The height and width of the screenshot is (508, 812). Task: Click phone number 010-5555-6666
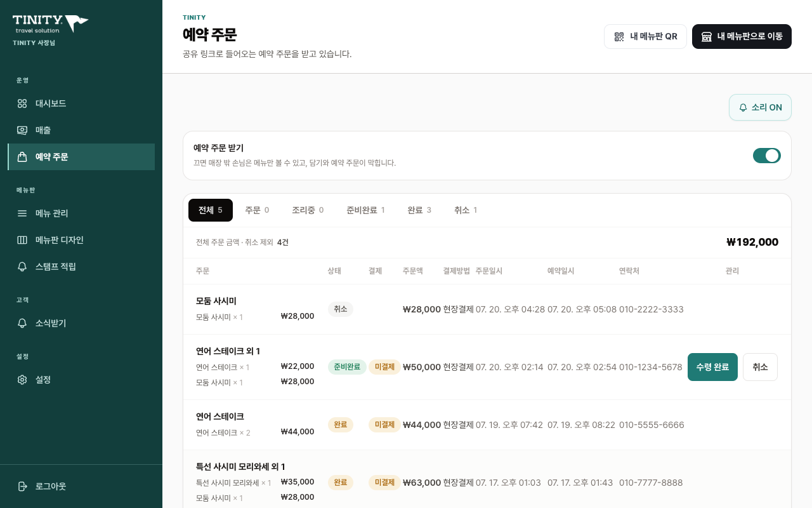click(x=652, y=425)
